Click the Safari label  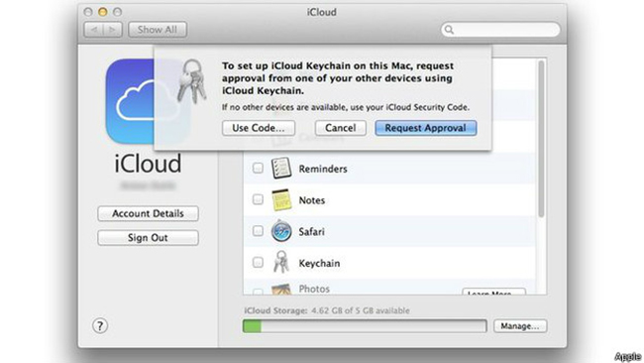coord(311,232)
